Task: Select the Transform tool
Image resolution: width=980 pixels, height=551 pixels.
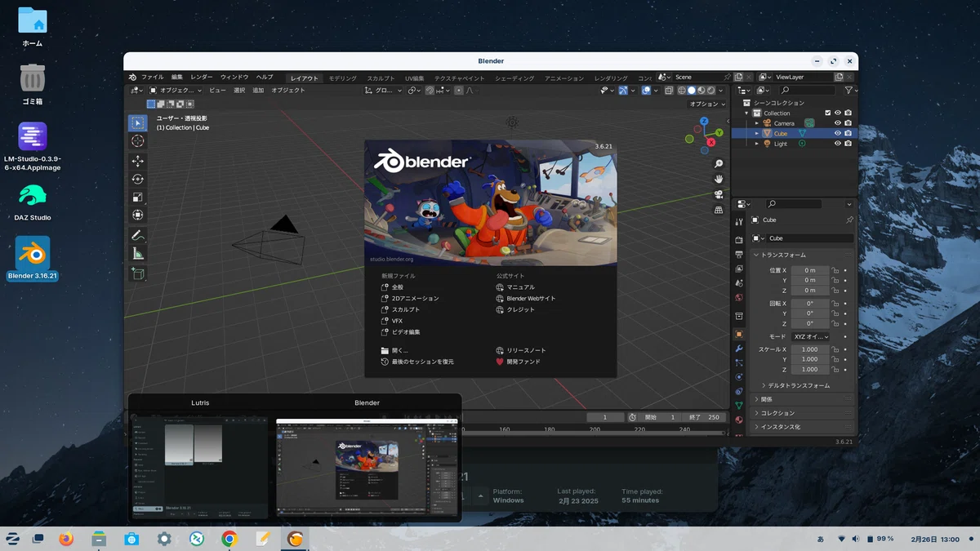Action: [137, 216]
